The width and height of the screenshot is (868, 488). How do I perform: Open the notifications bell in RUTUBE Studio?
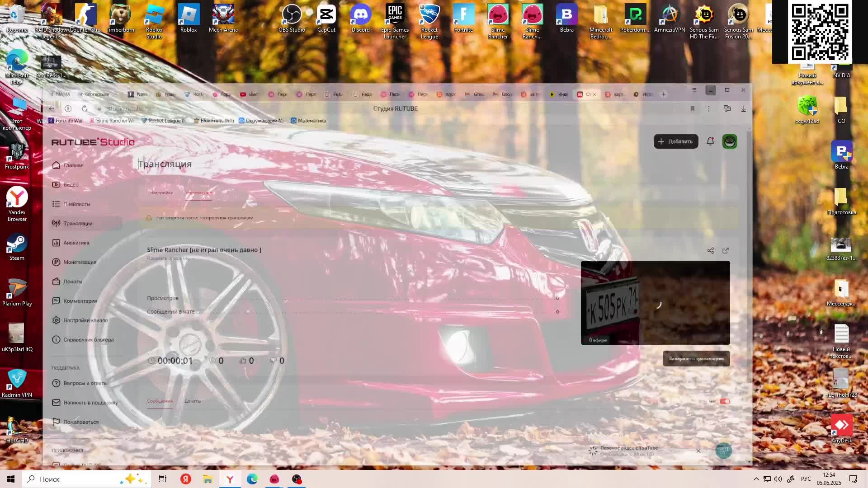[710, 141]
